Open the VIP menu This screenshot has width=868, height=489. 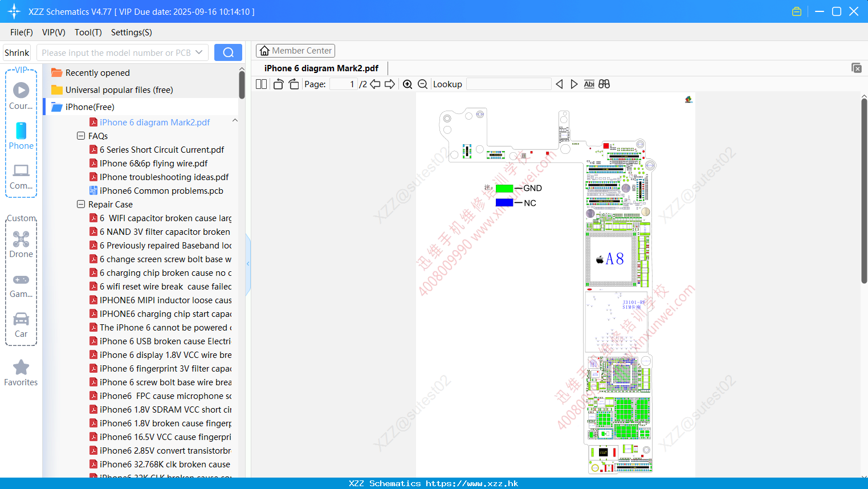click(x=54, y=32)
